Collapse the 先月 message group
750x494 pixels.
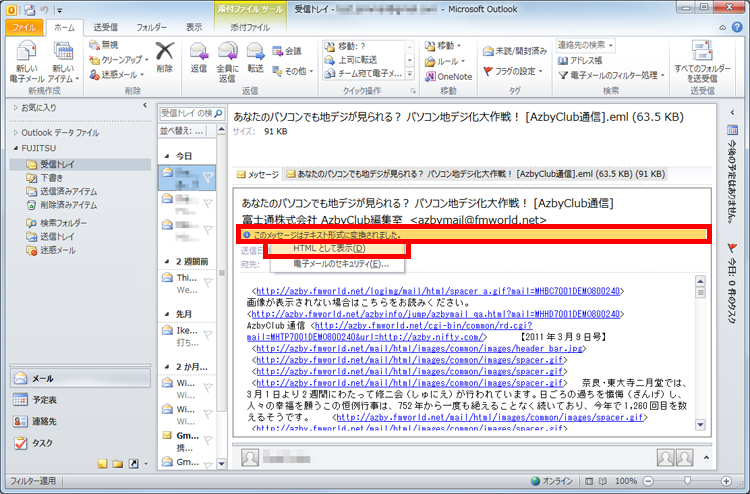pos(167,314)
